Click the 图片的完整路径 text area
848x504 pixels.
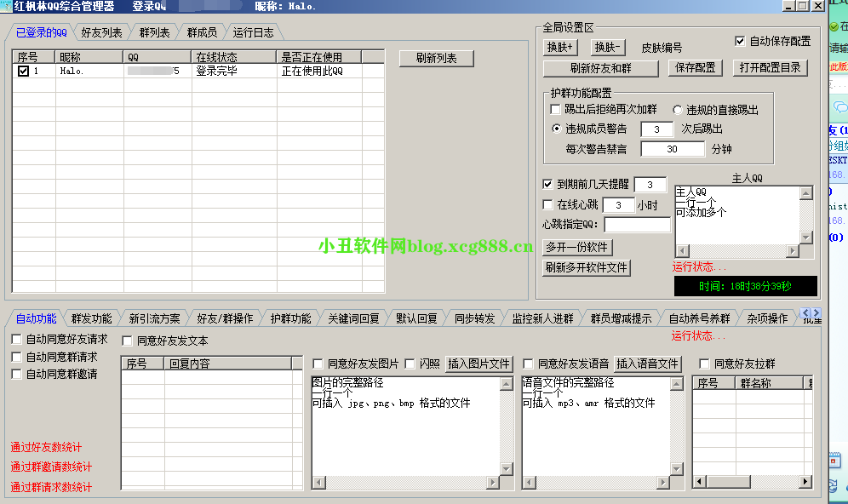405,427
